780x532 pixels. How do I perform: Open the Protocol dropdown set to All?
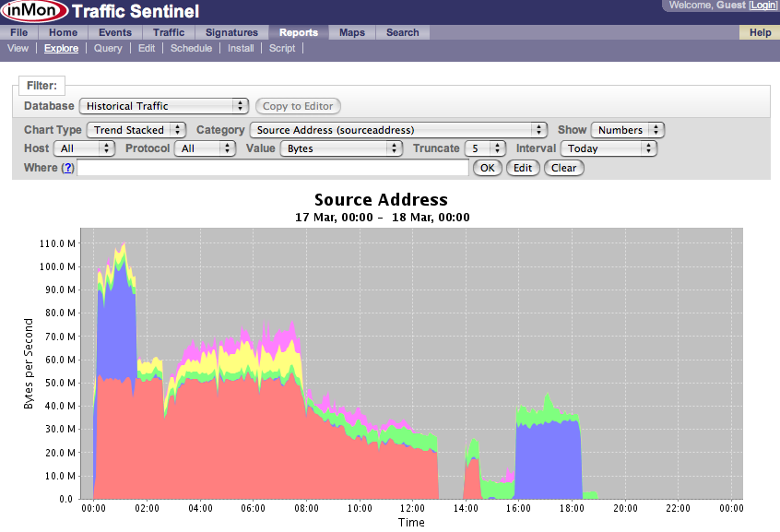click(x=207, y=148)
